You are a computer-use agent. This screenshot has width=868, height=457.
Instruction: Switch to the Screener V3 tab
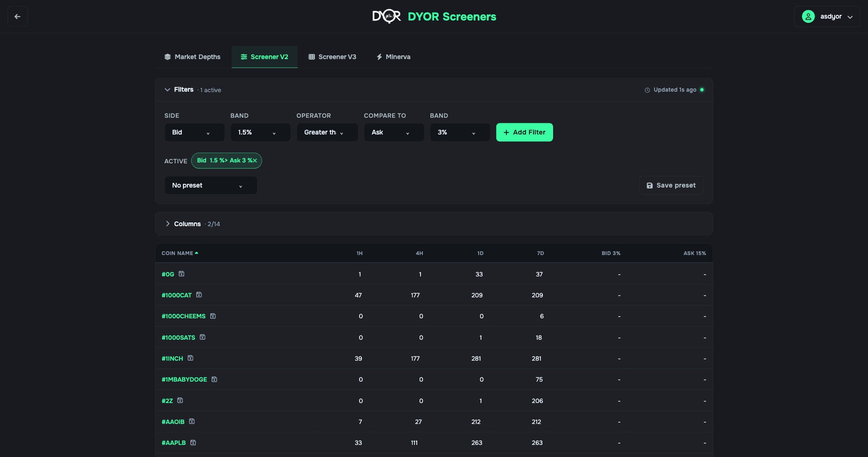[332, 57]
